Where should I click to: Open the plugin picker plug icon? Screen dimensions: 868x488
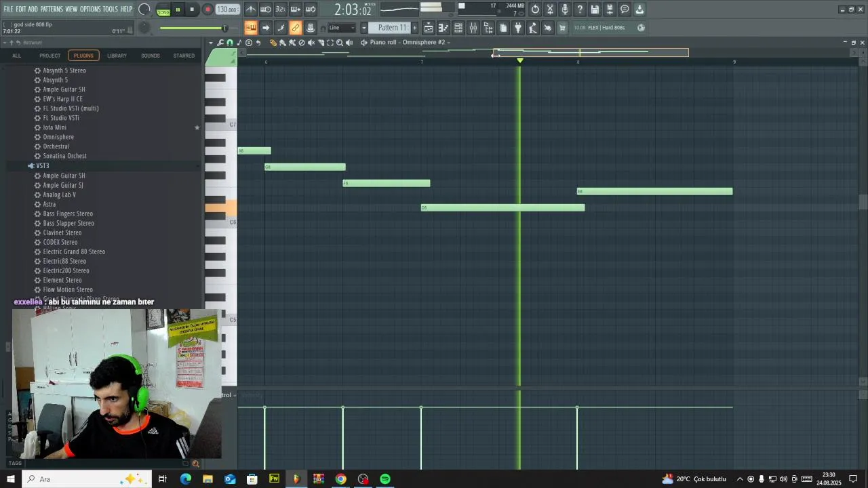518,28
